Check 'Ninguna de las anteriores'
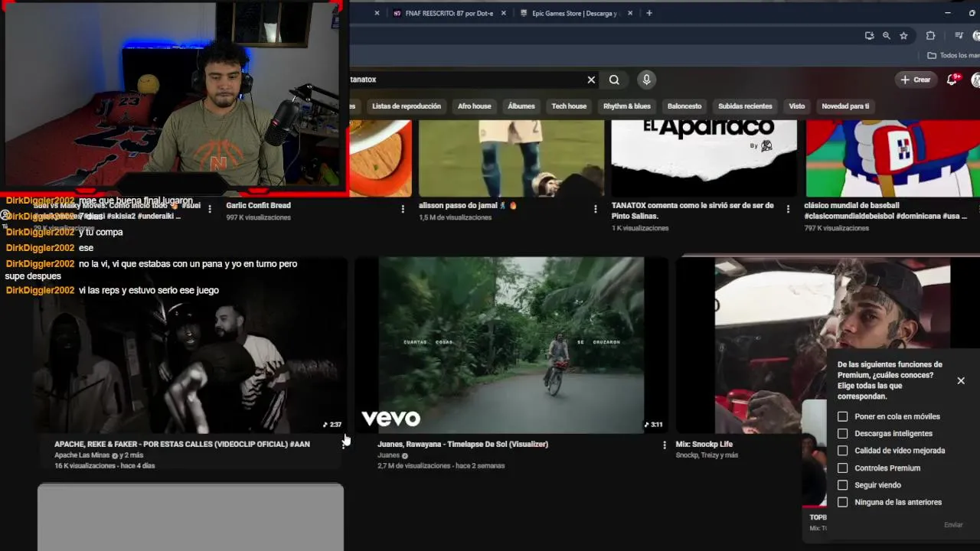Screen dimensions: 980x551 [842, 502]
